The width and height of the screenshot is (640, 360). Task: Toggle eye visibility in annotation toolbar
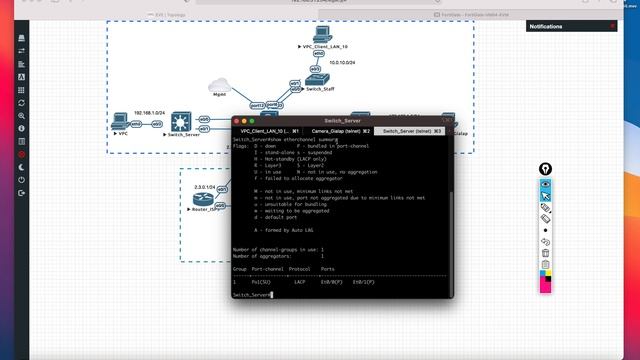(x=545, y=184)
